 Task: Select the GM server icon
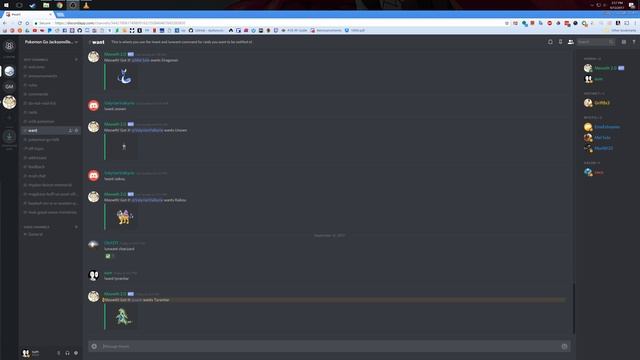pyautogui.click(x=9, y=87)
